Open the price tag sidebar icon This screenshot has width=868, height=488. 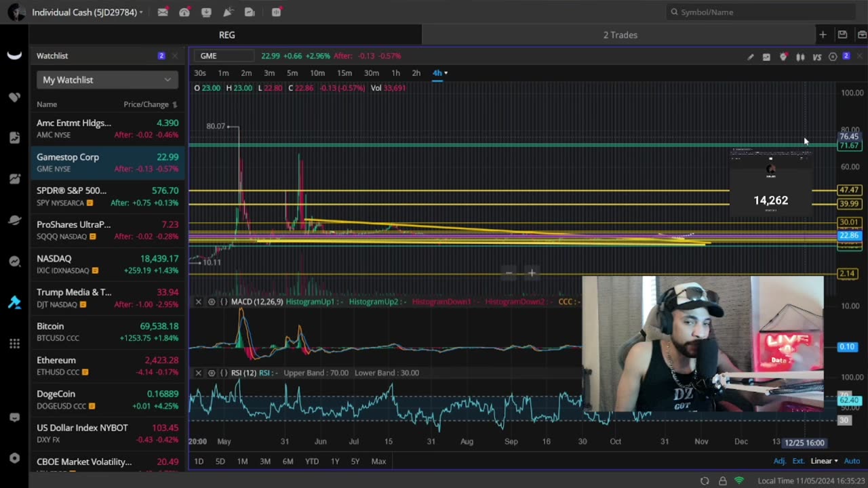click(x=14, y=97)
